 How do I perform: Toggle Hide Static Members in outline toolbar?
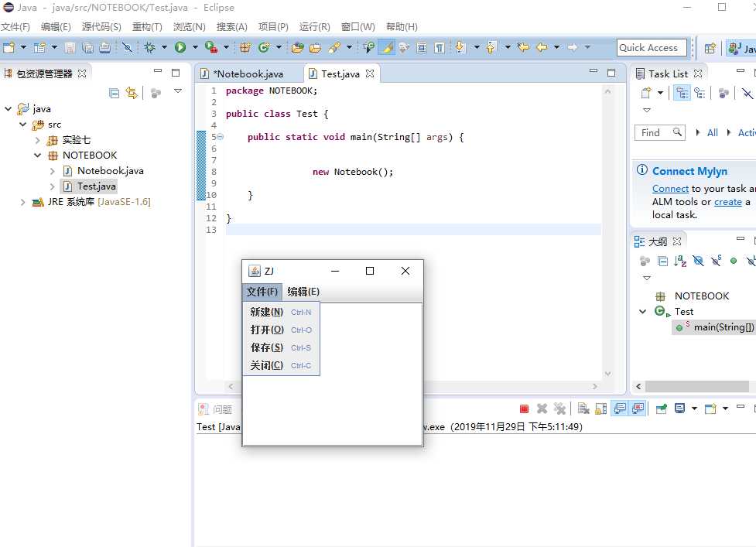(716, 261)
